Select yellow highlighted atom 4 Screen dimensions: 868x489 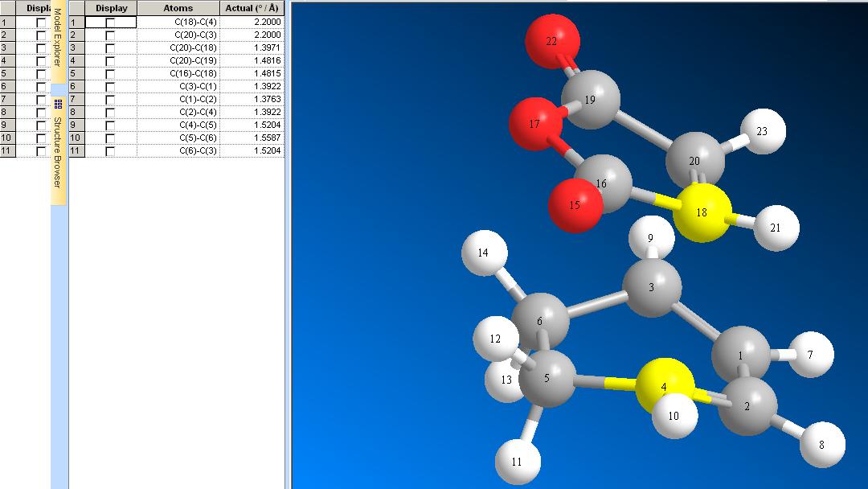point(664,387)
